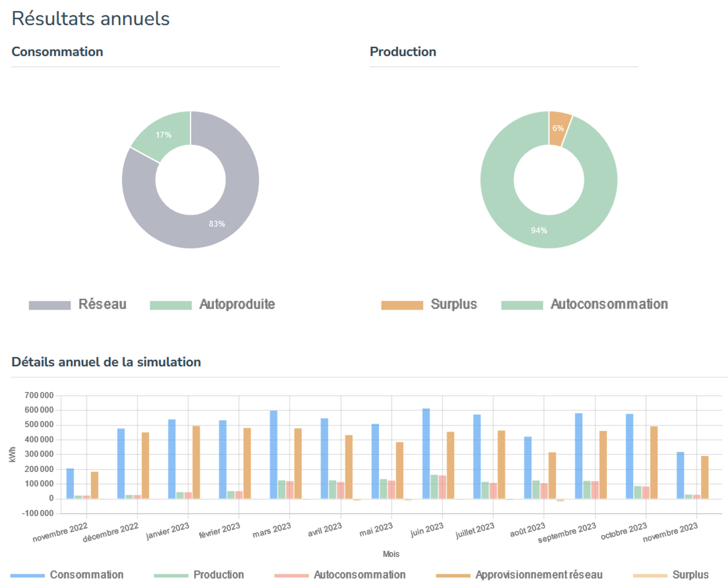Click the green Production bar for juin 2023
Screen dimensions: 728x586
pos(434,487)
